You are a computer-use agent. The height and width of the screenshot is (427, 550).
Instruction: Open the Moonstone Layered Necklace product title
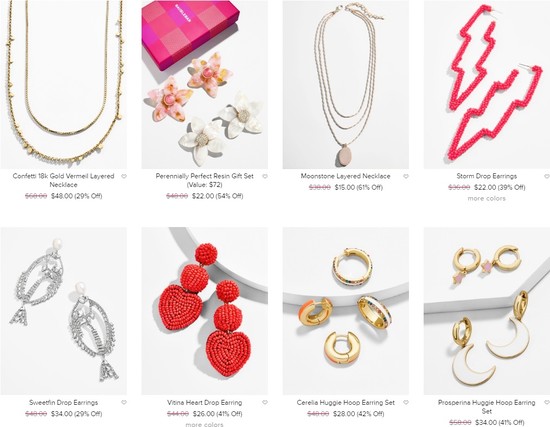coord(346,176)
